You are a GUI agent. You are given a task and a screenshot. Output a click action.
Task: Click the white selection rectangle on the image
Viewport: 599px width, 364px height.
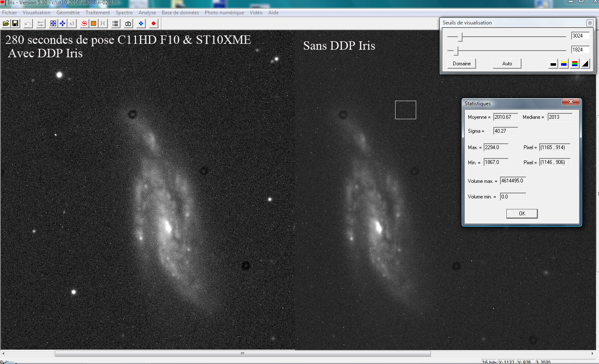(x=406, y=110)
